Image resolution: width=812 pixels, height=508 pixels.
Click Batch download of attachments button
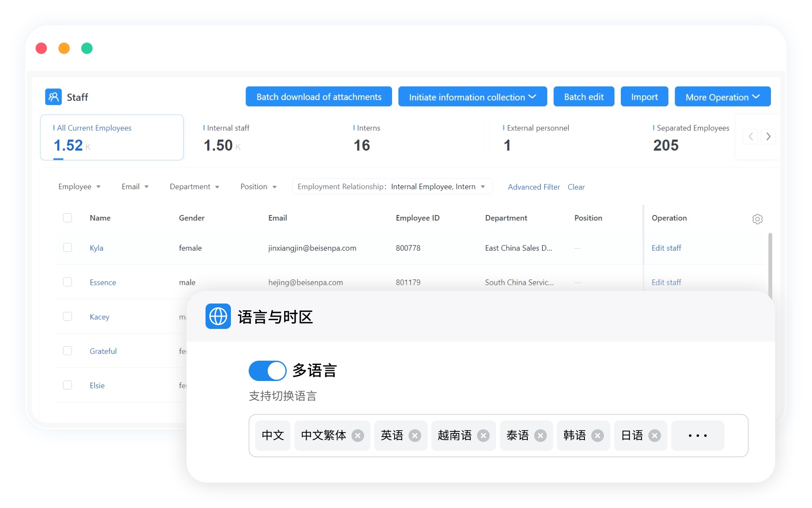pos(318,97)
